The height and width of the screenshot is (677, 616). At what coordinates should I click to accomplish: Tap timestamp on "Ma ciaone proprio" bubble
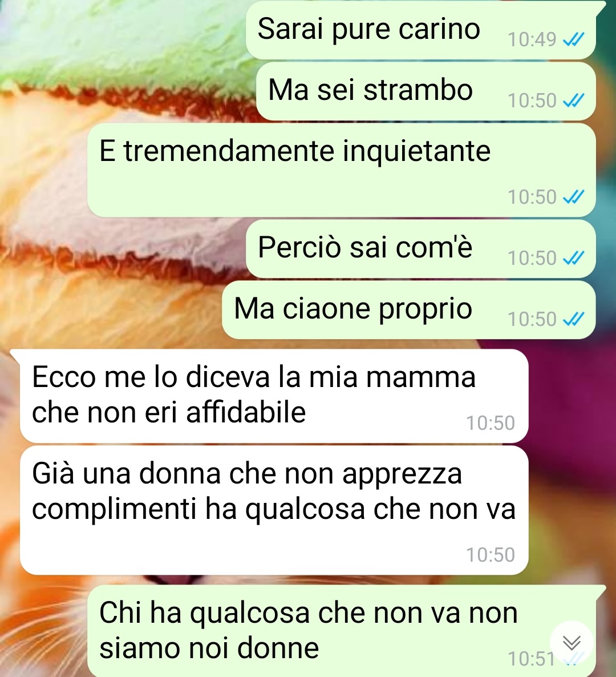(532, 320)
